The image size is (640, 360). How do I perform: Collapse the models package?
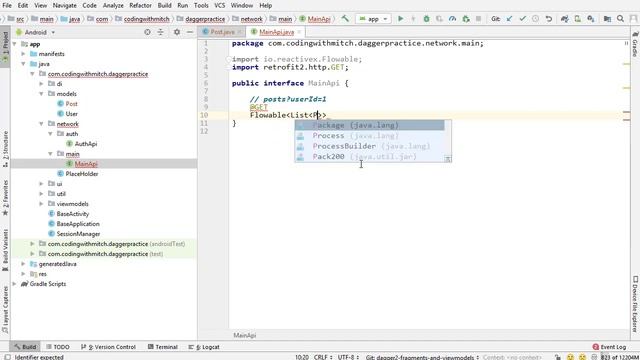click(41, 94)
